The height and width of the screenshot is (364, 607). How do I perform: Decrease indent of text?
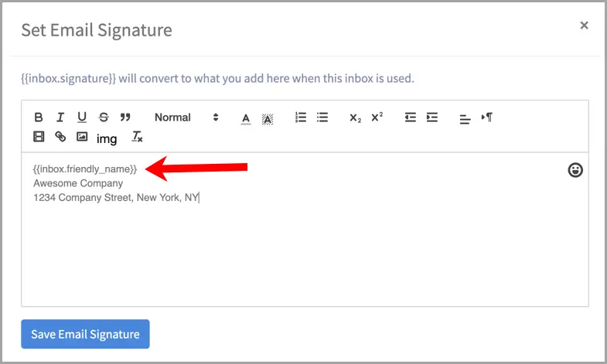pos(411,117)
